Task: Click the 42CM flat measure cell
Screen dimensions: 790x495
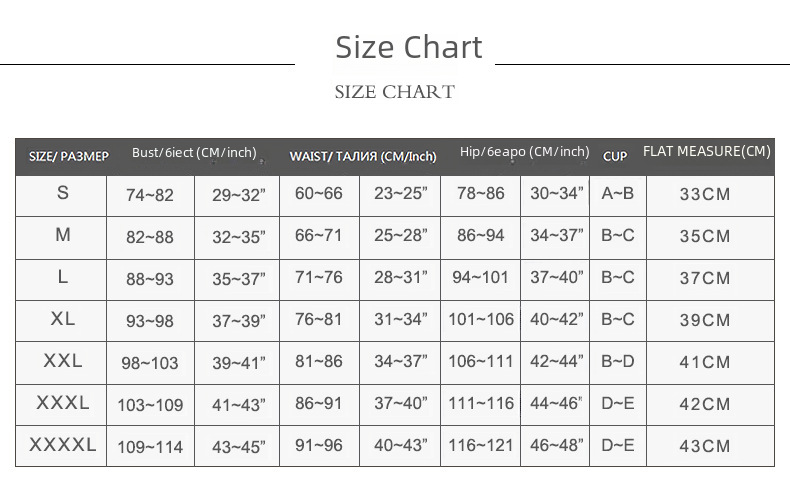Action: point(705,404)
